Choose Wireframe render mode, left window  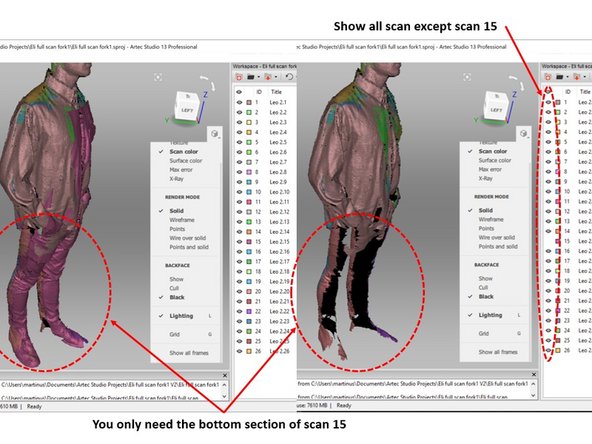point(182,220)
